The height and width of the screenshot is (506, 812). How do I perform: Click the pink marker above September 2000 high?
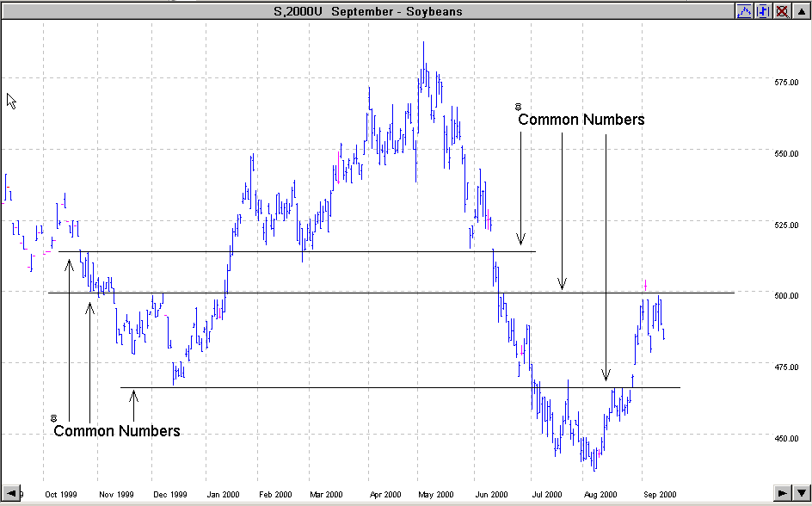point(645,284)
